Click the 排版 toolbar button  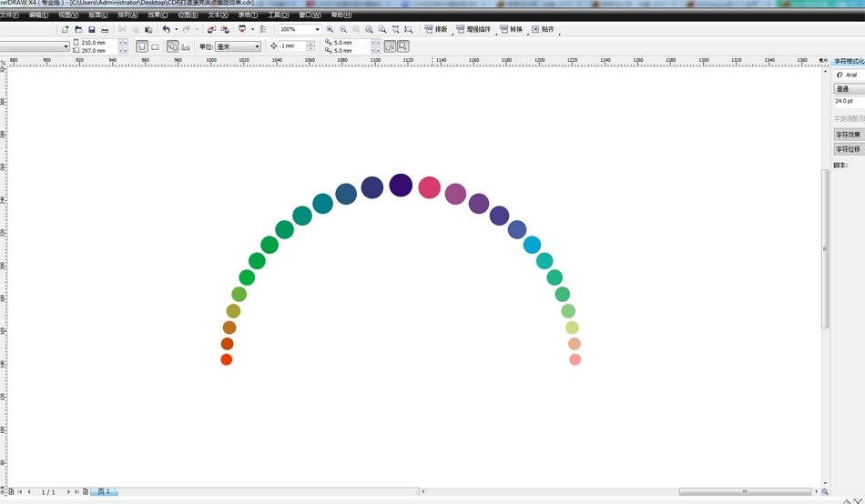(436, 29)
